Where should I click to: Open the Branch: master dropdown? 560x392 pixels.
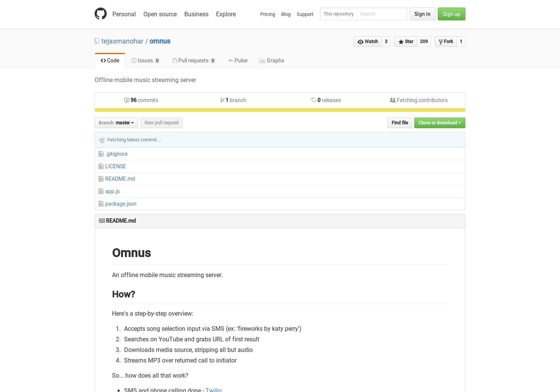116,122
